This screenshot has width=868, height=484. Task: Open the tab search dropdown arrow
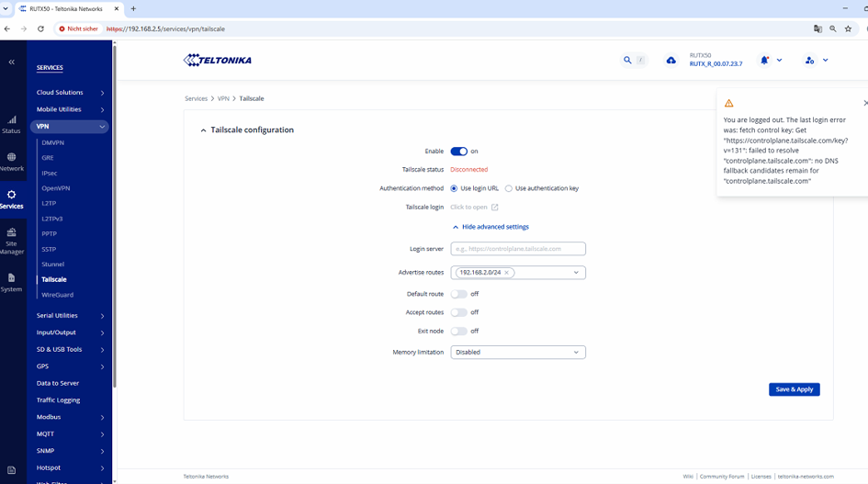[6, 9]
